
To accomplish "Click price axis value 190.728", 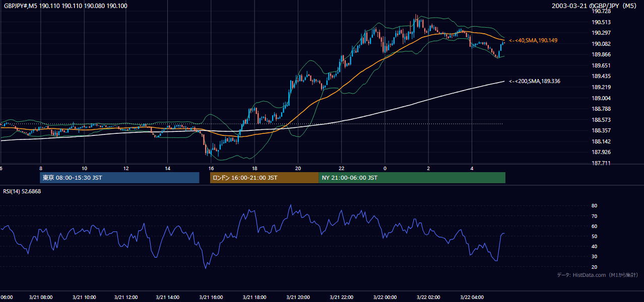I will [601, 11].
